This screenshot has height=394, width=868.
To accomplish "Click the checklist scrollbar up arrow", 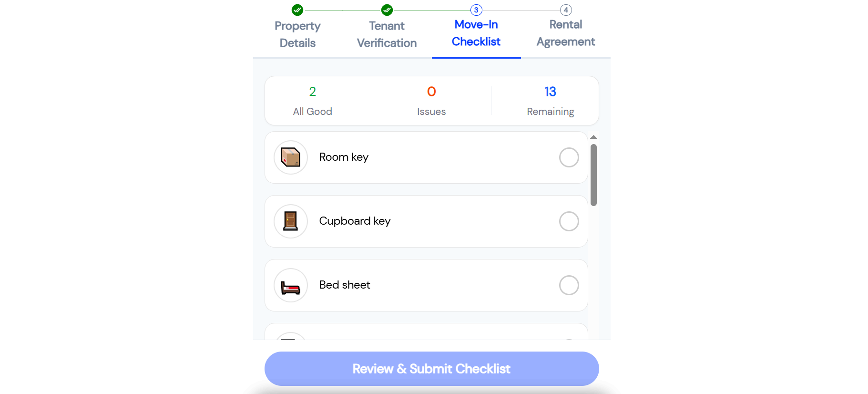I will [593, 137].
